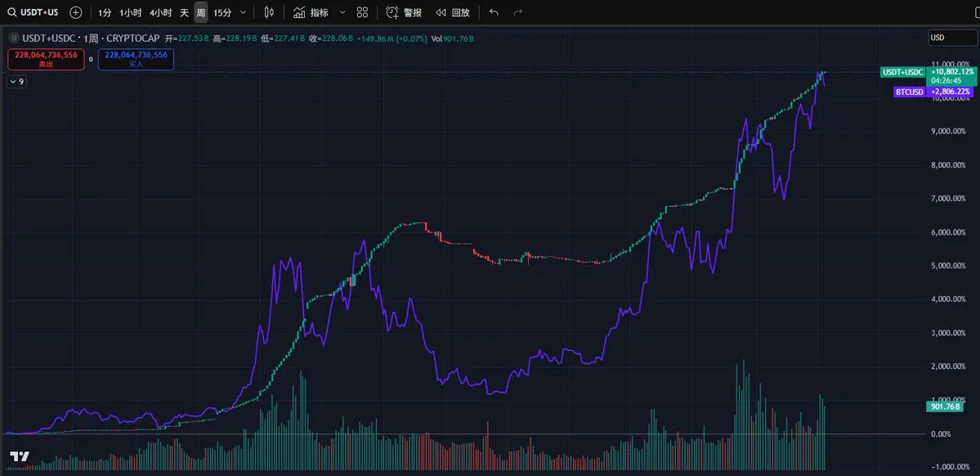
Task: Select the 15分 timeframe
Action: click(x=222, y=12)
